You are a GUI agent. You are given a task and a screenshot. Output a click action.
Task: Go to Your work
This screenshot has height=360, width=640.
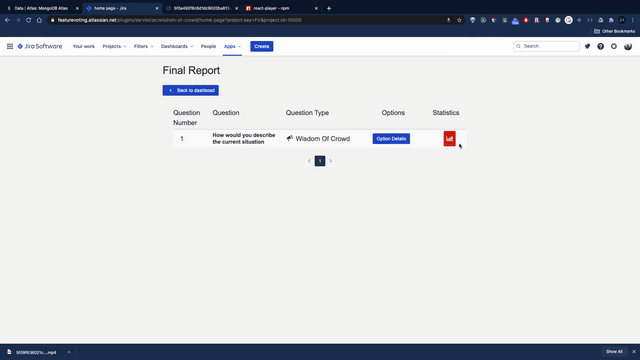[x=84, y=47]
